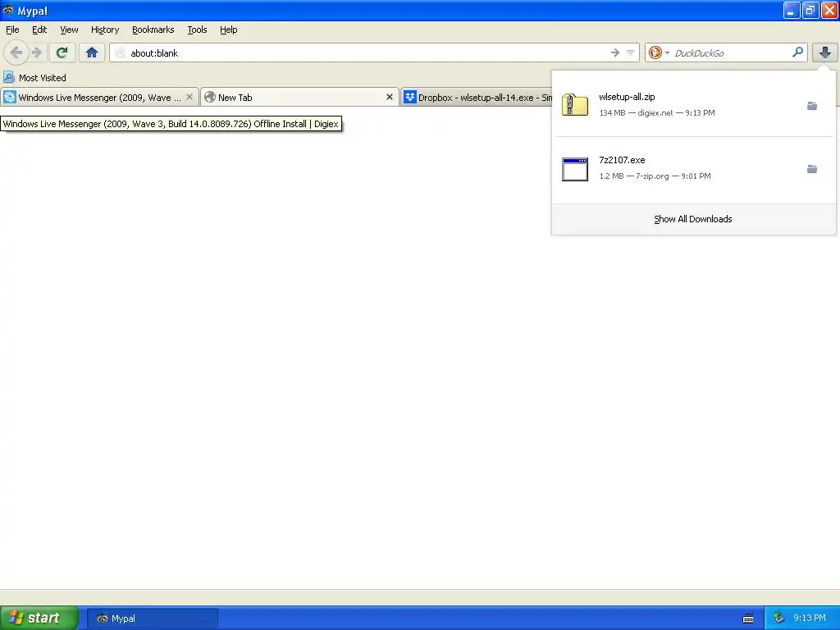Open the File menu
Image resolution: width=840 pixels, height=630 pixels.
point(12,30)
